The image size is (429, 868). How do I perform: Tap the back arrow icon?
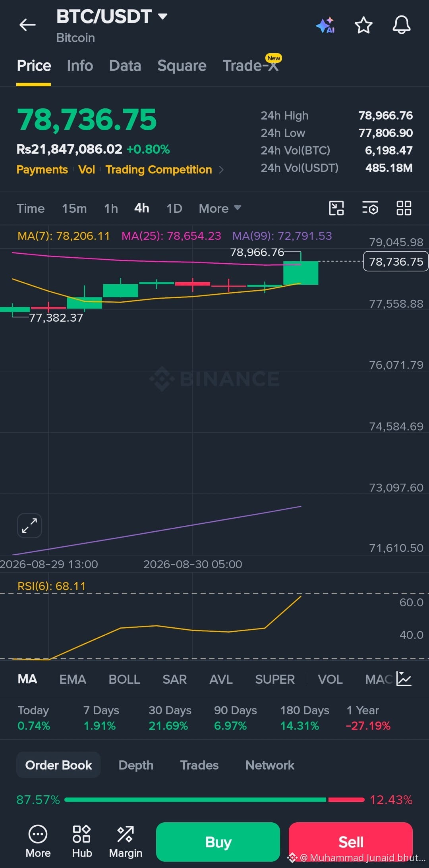pyautogui.click(x=27, y=25)
